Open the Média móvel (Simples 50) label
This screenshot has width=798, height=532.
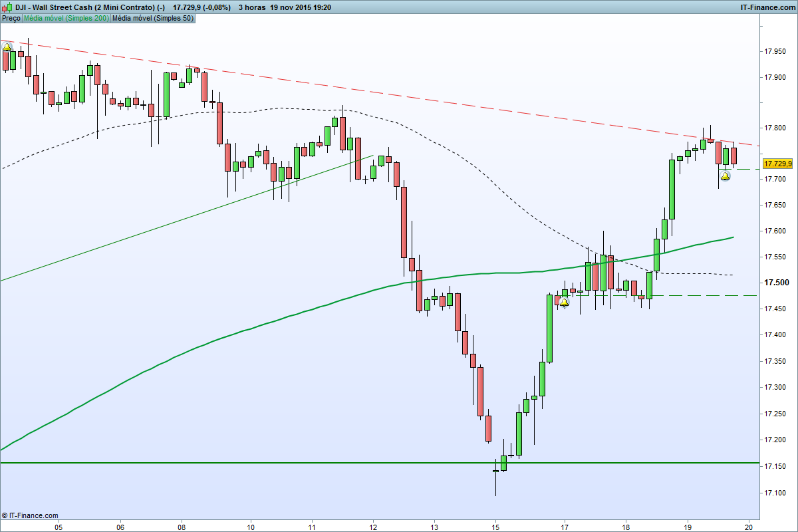(153, 18)
